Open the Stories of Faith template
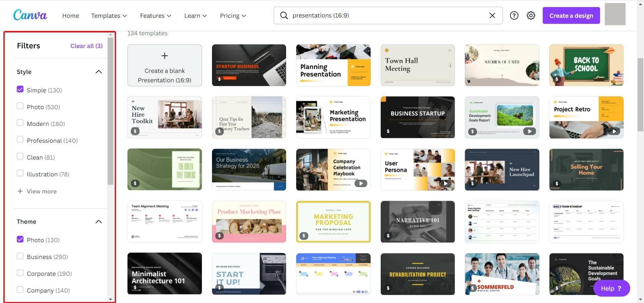 502,65
